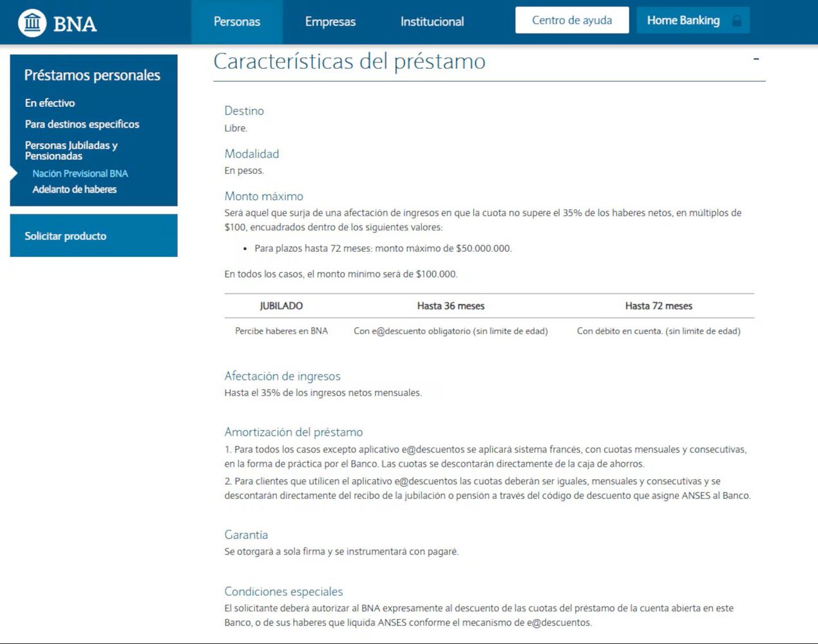This screenshot has height=644, width=818.
Task: Click the lock icon on Home Banking
Action: click(x=737, y=21)
